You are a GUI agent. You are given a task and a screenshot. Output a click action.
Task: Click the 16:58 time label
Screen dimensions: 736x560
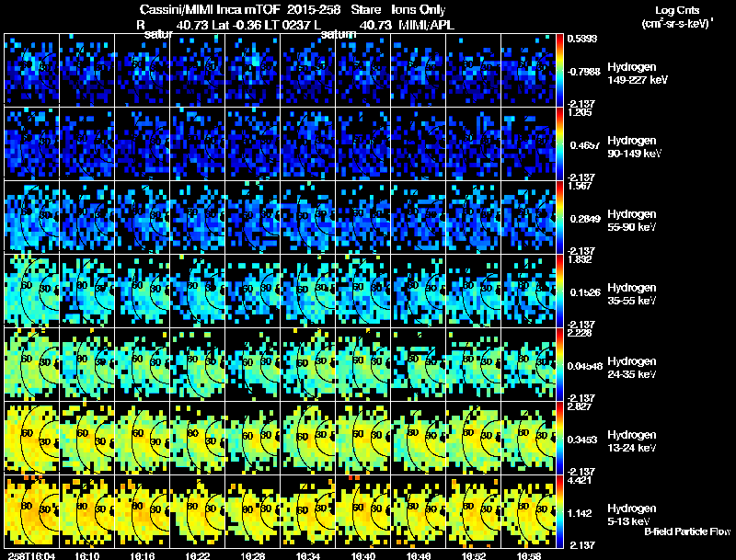(529, 555)
